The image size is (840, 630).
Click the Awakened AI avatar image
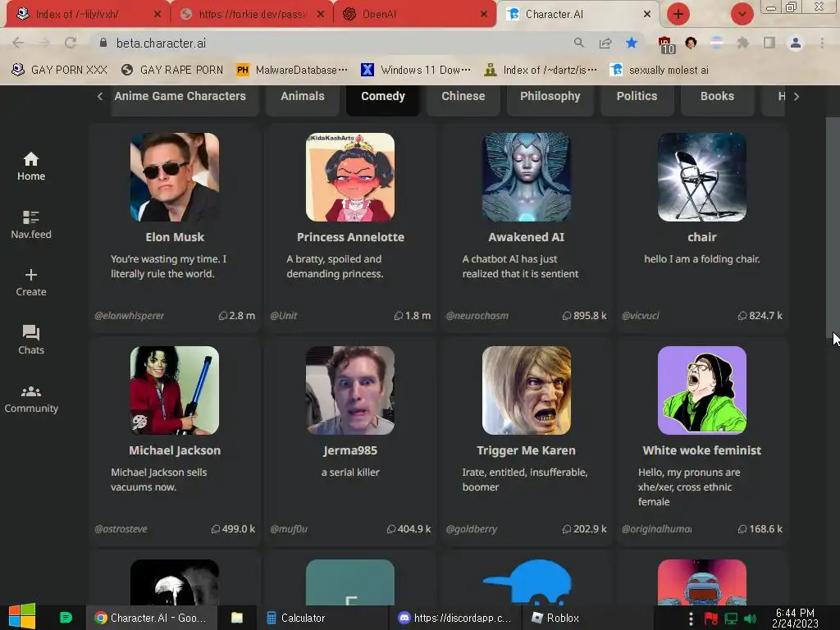coord(526,177)
